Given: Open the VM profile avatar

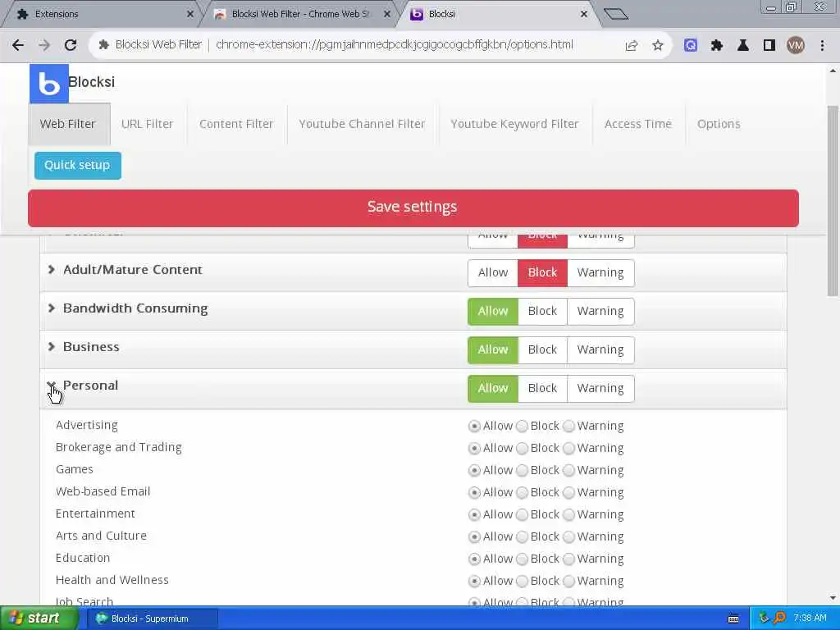Looking at the screenshot, I should 796,46.
